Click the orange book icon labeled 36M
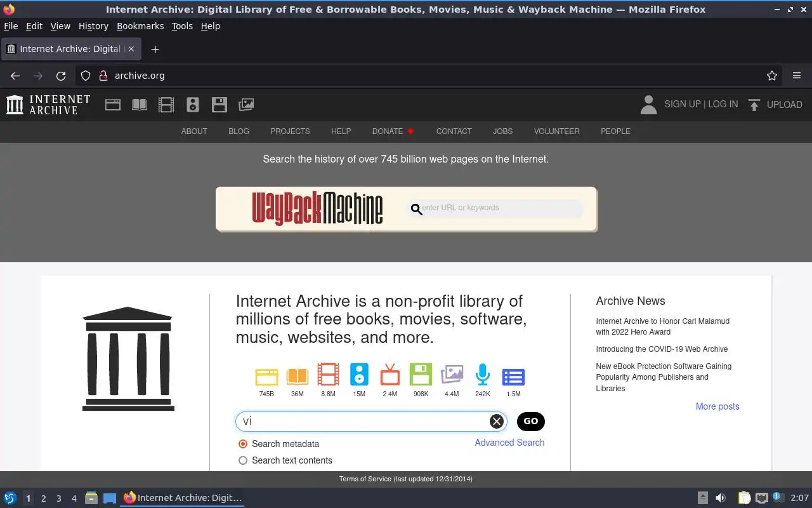 (298, 376)
